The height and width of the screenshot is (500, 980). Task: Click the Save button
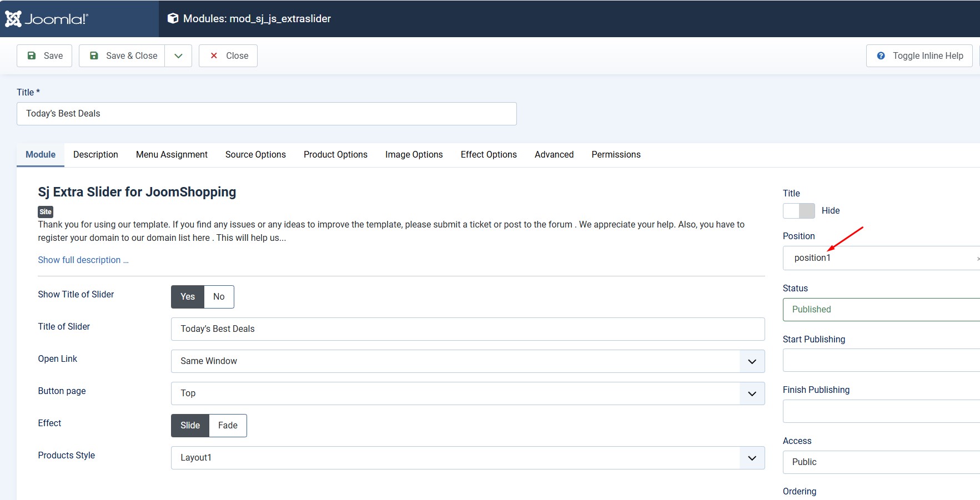[x=44, y=55]
